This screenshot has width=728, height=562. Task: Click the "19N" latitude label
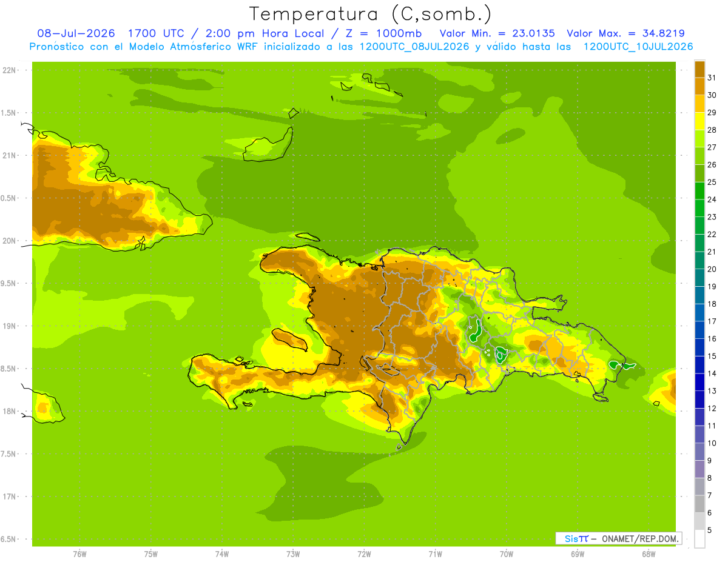click(x=9, y=326)
